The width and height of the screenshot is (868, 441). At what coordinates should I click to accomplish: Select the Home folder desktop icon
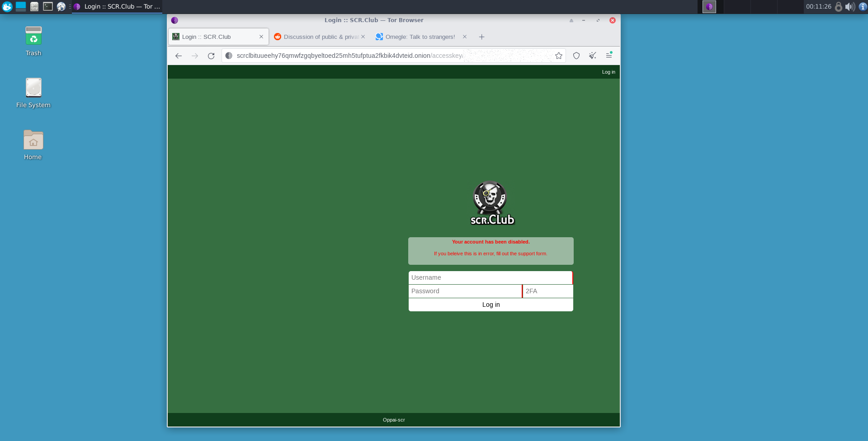tap(33, 145)
